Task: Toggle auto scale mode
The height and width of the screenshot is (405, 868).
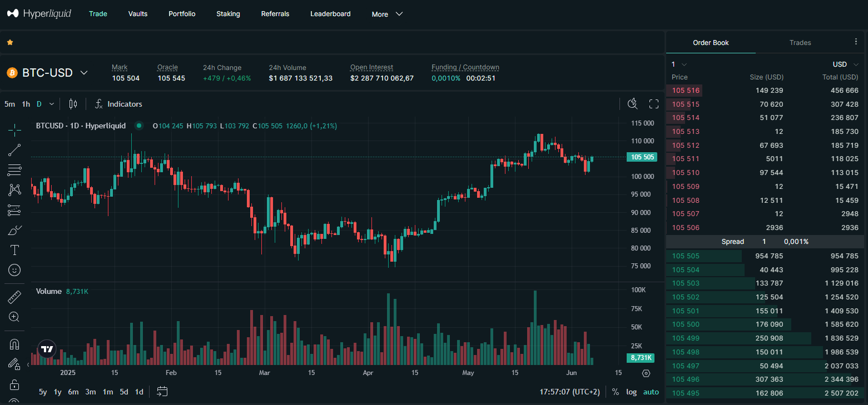Action: (651, 392)
